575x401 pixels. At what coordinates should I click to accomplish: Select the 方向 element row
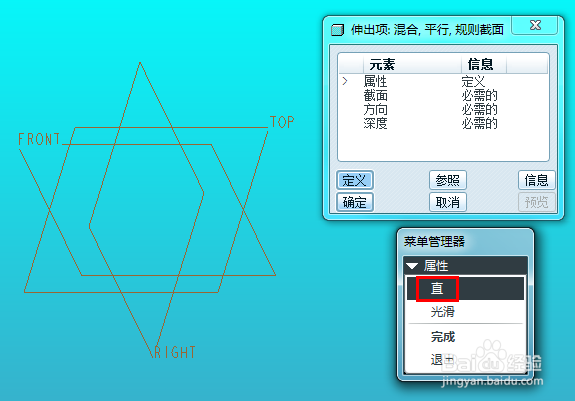[x=443, y=109]
